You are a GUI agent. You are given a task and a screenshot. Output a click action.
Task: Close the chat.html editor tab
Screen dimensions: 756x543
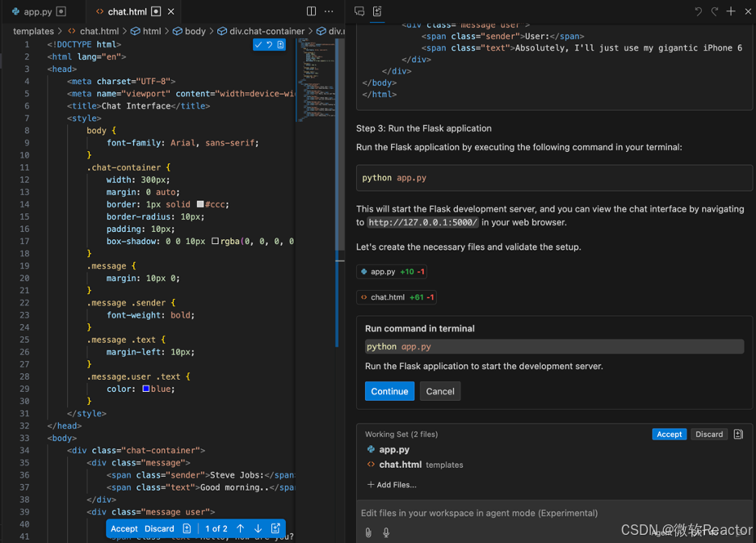pyautogui.click(x=170, y=11)
